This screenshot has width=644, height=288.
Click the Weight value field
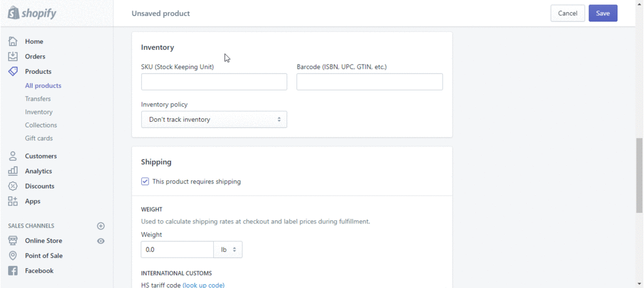pyautogui.click(x=177, y=249)
